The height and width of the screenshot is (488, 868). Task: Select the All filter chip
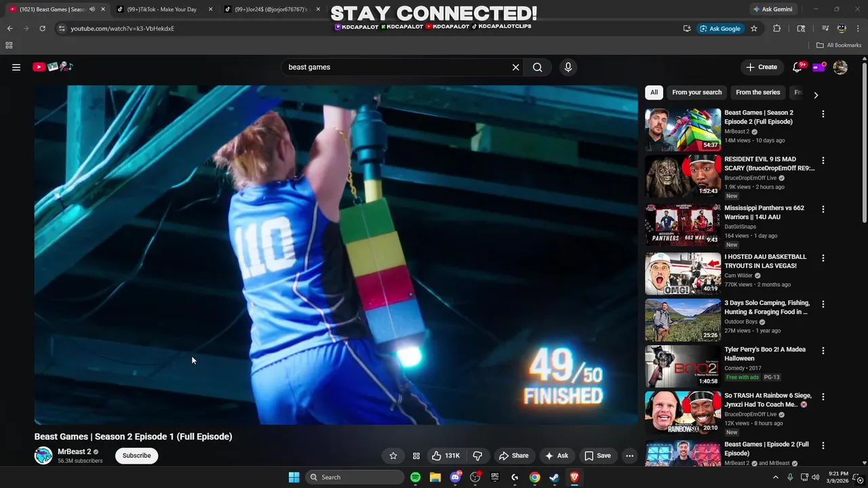654,92
